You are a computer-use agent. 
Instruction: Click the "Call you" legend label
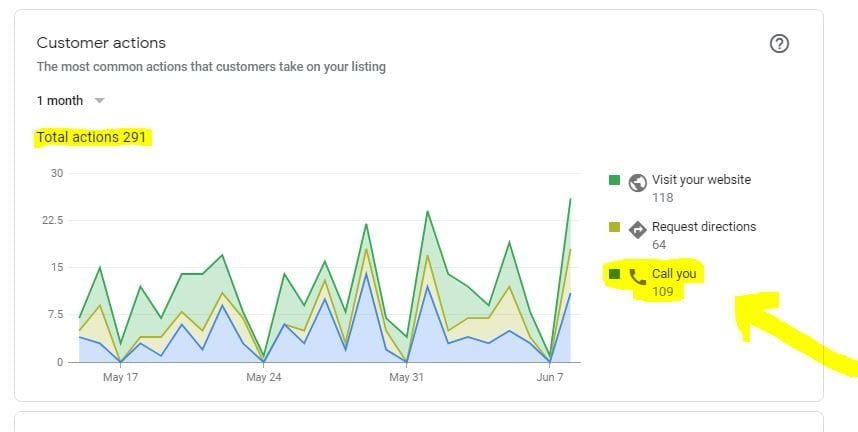point(674,274)
